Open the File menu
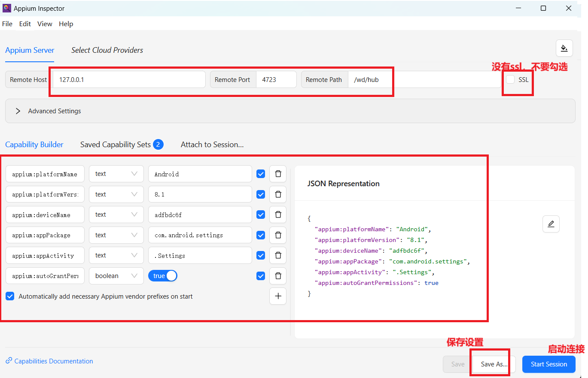 click(7, 24)
